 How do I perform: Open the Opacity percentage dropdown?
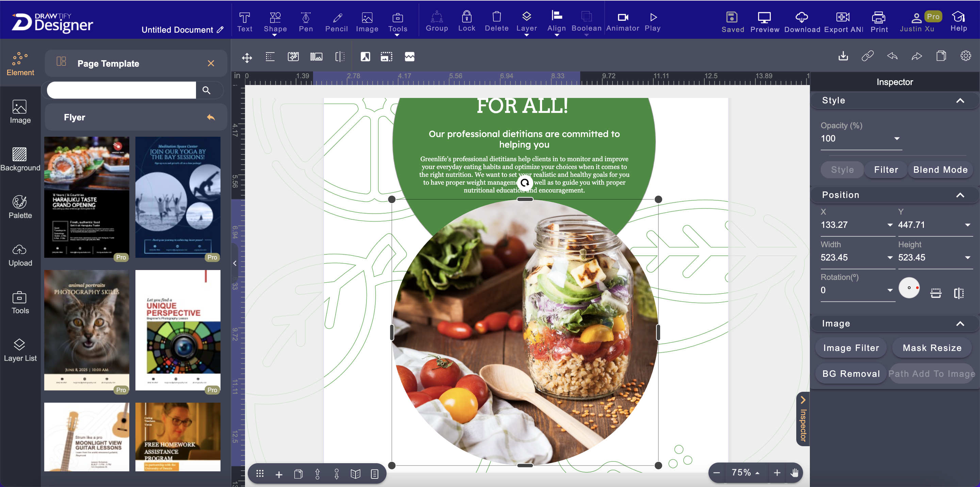[897, 138]
